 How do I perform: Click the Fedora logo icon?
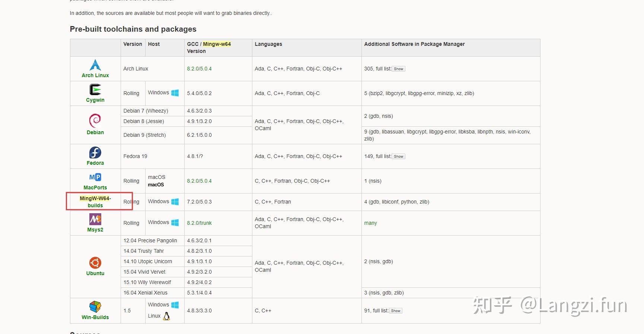point(95,152)
